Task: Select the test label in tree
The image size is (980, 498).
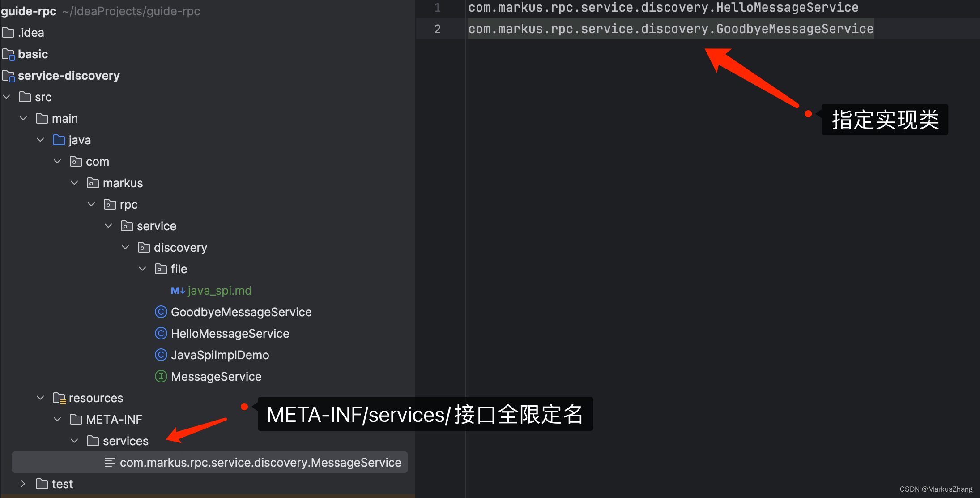Action: click(x=62, y=484)
